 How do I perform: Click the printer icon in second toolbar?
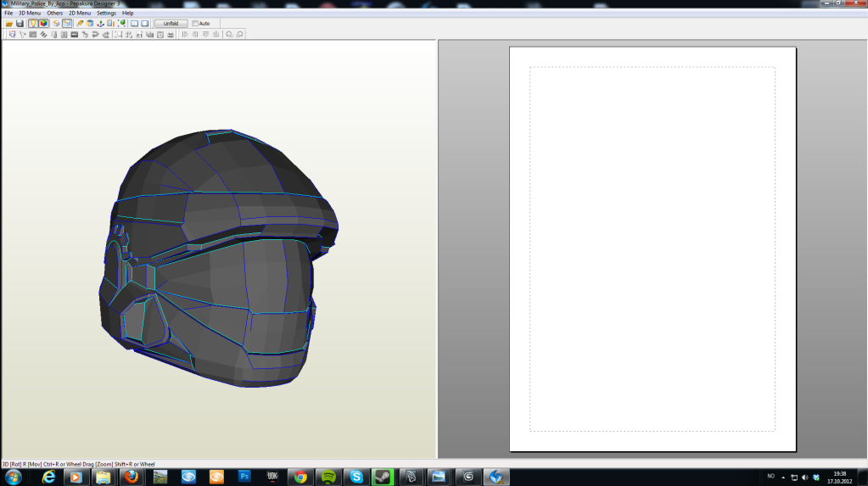(171, 34)
